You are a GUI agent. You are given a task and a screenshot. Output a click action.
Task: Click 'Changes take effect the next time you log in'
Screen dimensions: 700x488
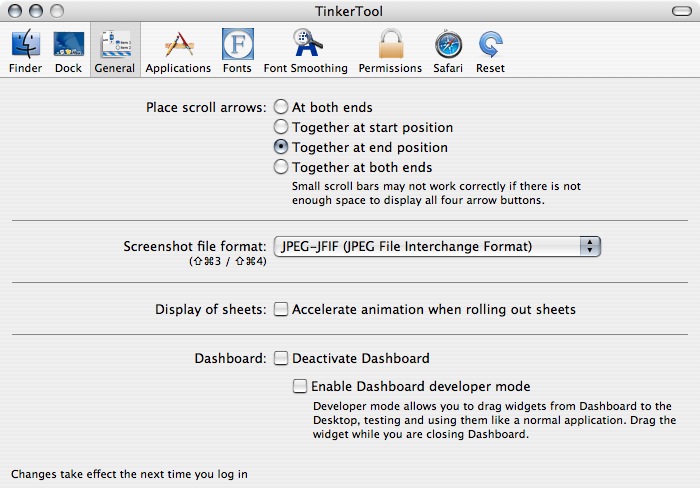coord(129,474)
